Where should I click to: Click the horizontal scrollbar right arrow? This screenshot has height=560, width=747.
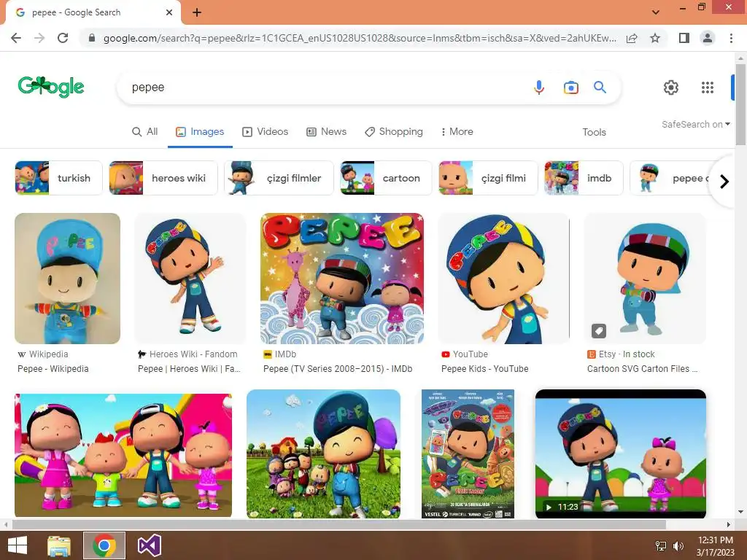click(x=729, y=524)
